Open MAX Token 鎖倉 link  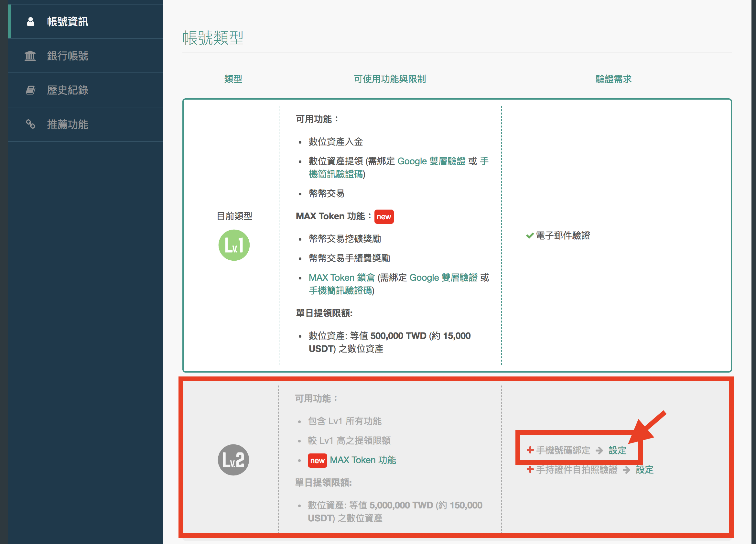[x=341, y=277]
